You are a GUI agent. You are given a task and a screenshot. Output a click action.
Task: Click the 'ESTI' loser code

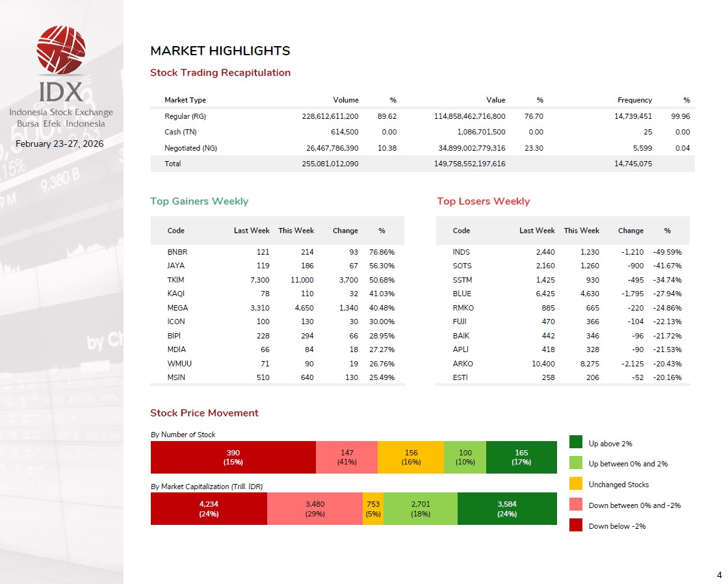tap(460, 377)
